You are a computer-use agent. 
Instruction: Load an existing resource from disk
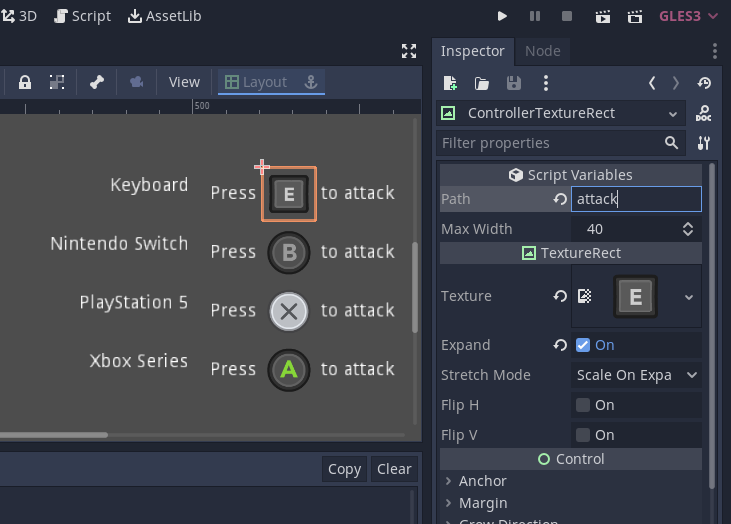pos(482,83)
